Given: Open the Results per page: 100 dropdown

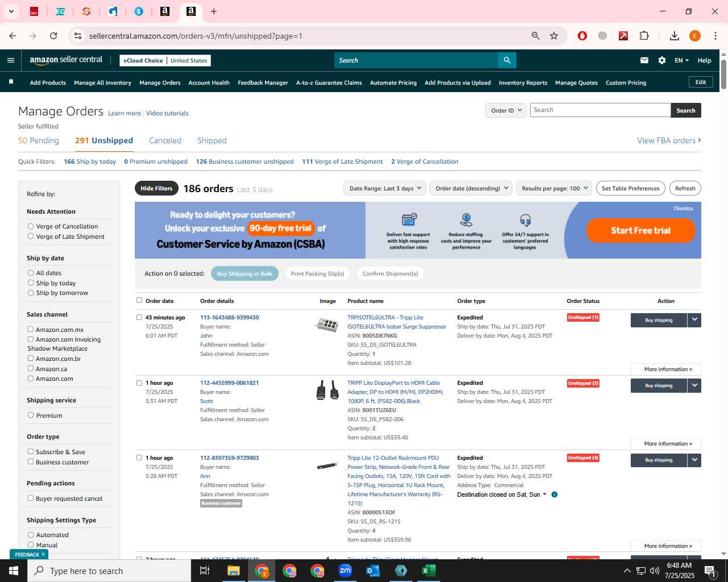Looking at the screenshot, I should point(555,188).
